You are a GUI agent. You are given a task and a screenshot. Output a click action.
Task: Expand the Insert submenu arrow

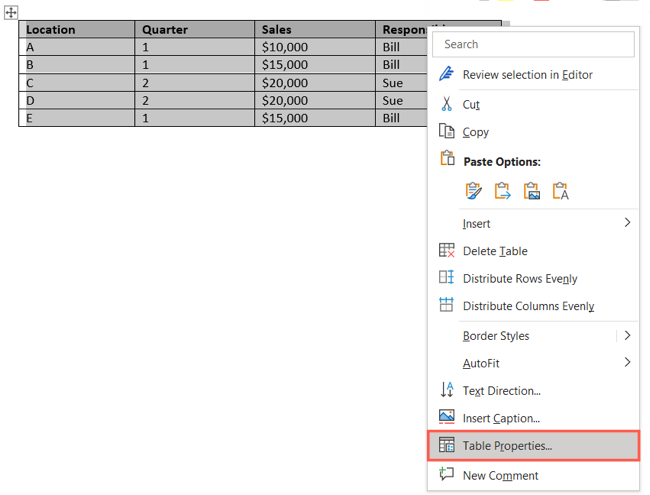click(627, 223)
